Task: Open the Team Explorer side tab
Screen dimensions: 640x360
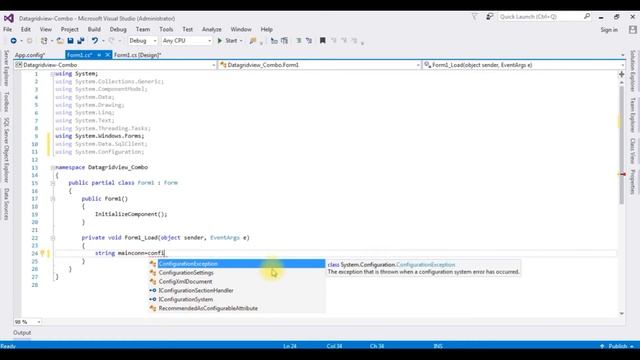Action: [x=633, y=115]
